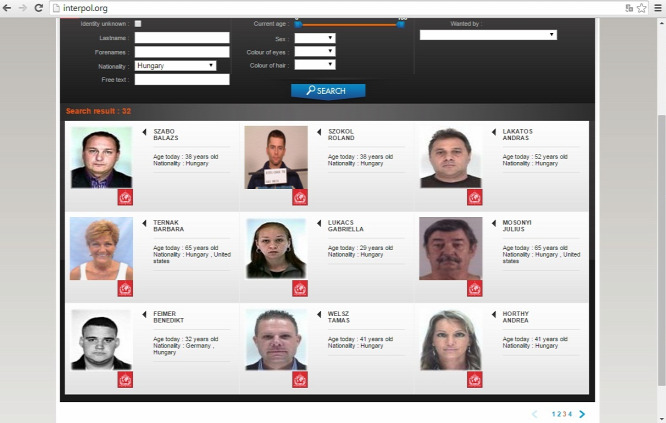Go to results page 1

(553, 414)
